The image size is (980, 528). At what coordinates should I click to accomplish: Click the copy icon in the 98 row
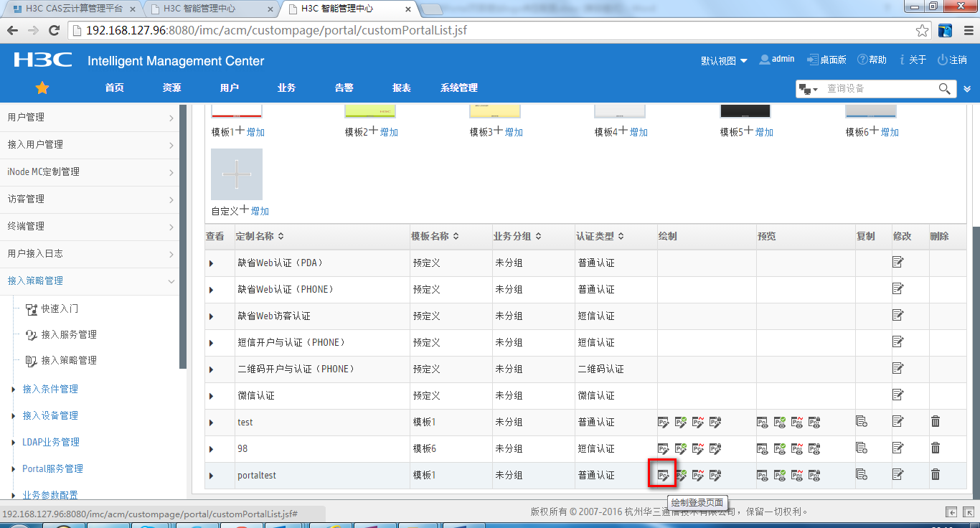pos(862,448)
